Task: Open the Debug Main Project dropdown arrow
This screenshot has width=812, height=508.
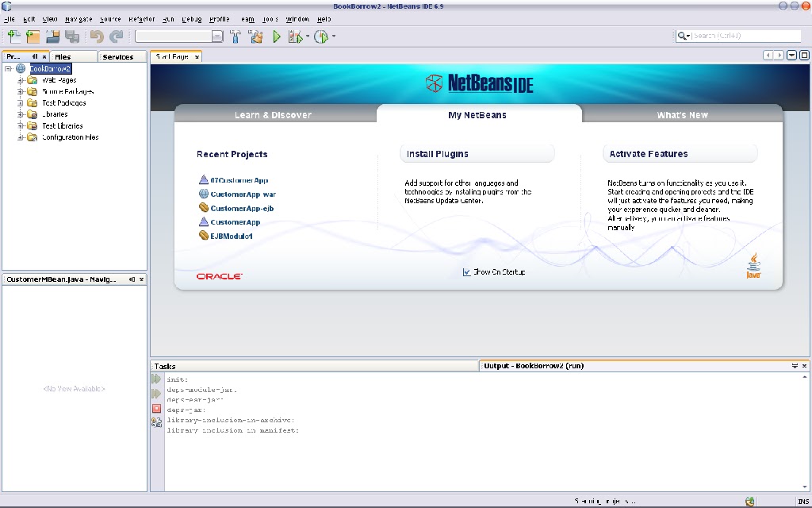Action: 308,37
